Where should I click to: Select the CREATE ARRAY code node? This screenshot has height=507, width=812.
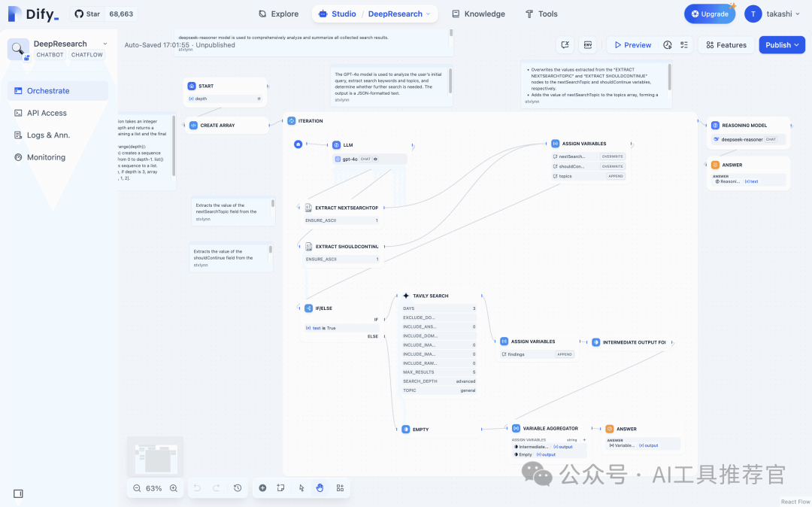coord(226,126)
